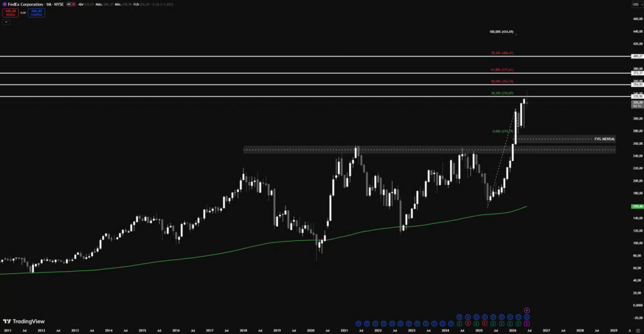
Task: Toggle the dash-shaped indicator pill beside NYSE
Action: click(x=69, y=4)
